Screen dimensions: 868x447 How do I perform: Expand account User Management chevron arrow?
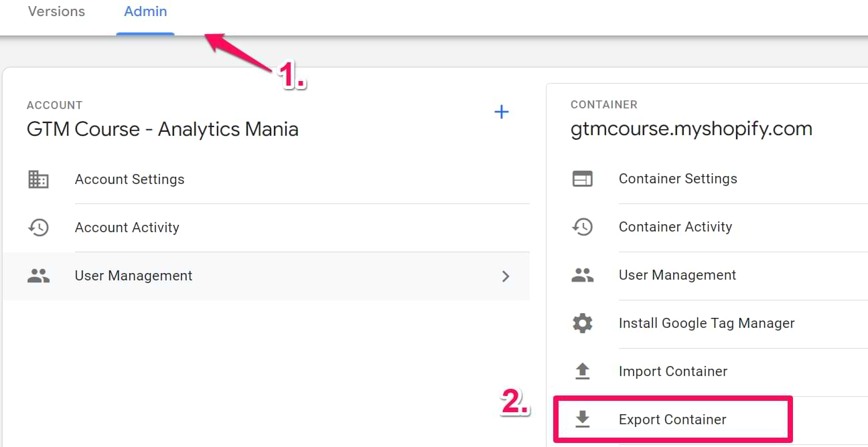506,276
